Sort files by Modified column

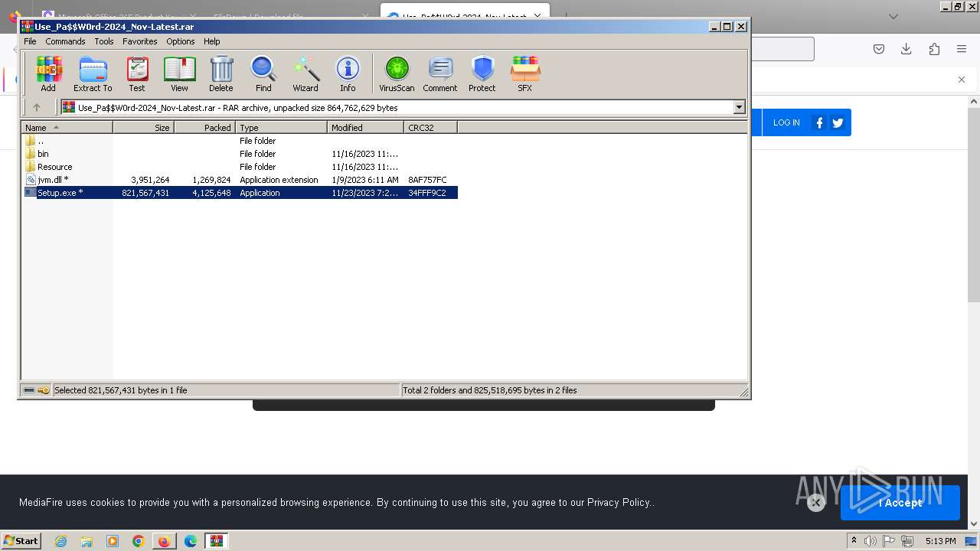(x=366, y=127)
